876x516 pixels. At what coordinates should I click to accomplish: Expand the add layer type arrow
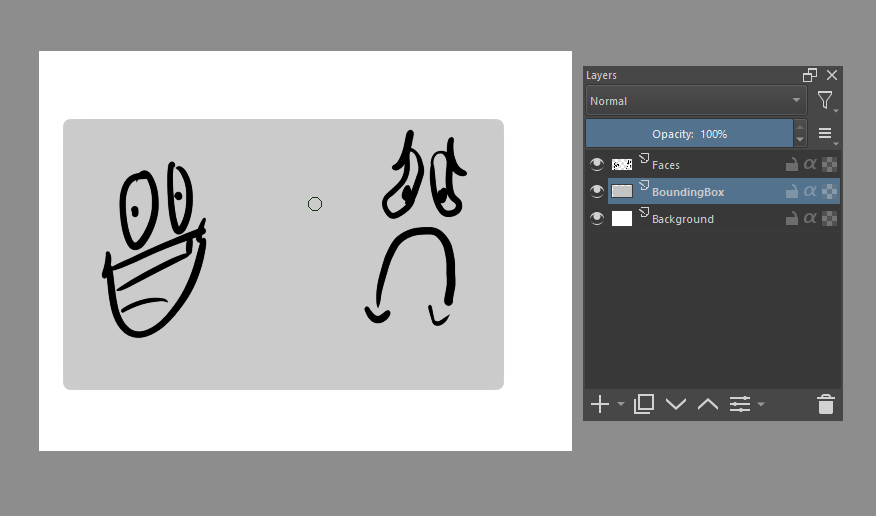[x=621, y=405]
